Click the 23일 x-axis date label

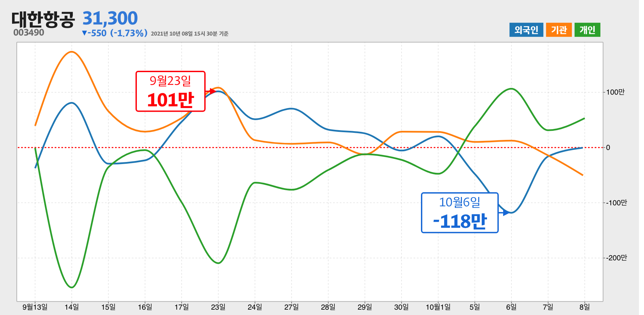218,307
